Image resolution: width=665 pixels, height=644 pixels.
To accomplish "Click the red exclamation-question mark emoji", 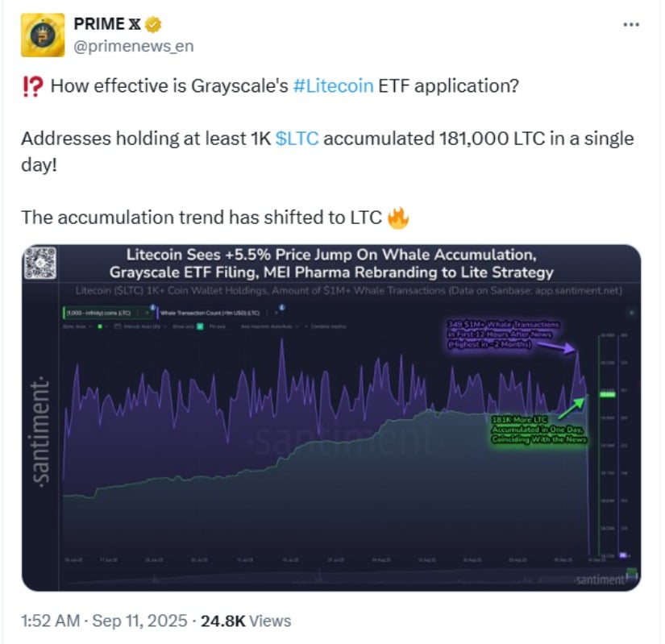I will 31,86.
